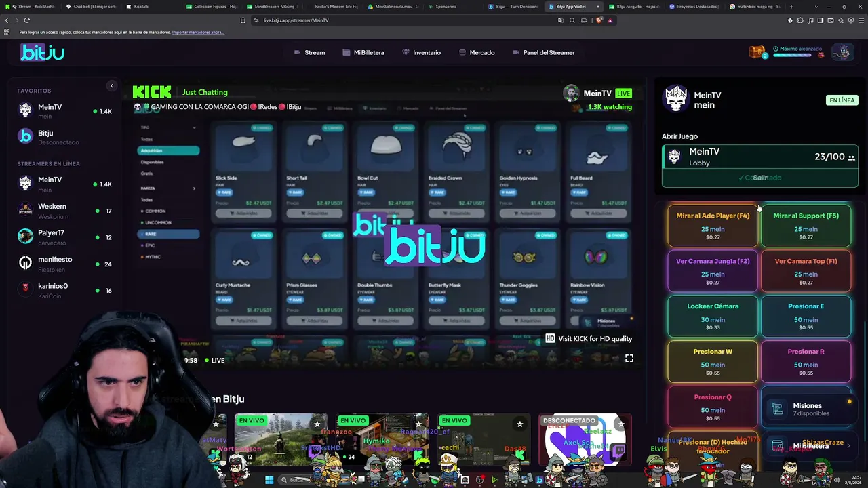Click Importar marcadores ahora link
Viewport: 868px width, 488px height.
(x=198, y=33)
